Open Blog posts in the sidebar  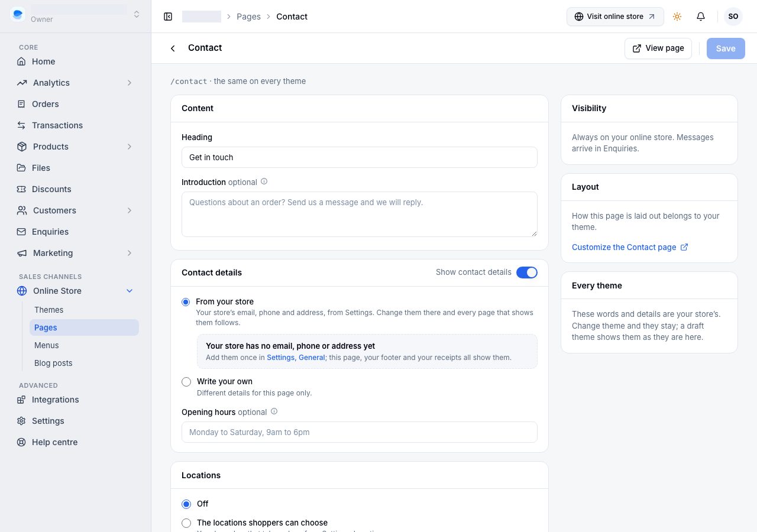click(x=84, y=363)
